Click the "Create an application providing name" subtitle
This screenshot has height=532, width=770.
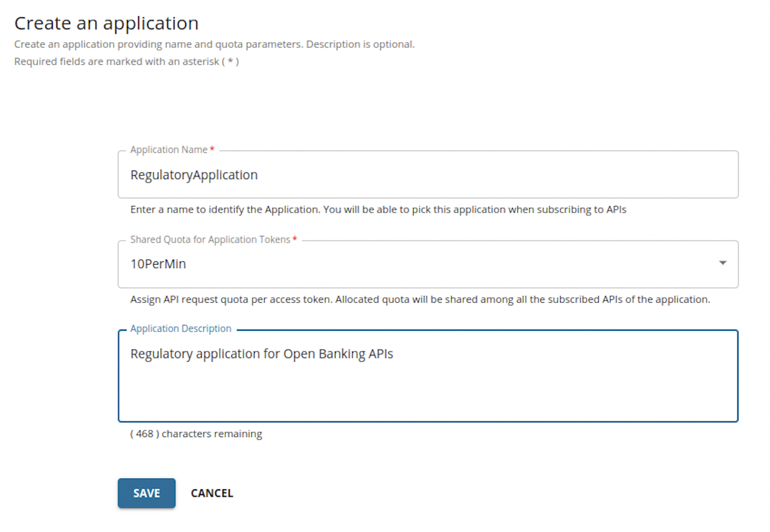click(x=214, y=44)
